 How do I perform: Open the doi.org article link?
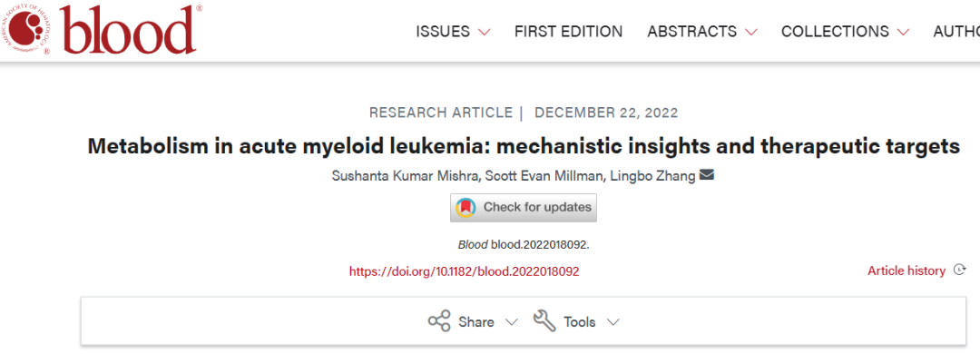(464, 271)
